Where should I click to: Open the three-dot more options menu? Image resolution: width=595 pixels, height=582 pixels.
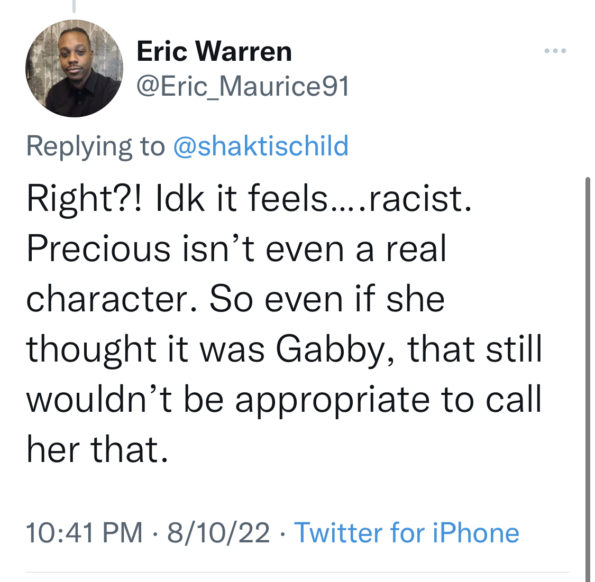pos(555,50)
